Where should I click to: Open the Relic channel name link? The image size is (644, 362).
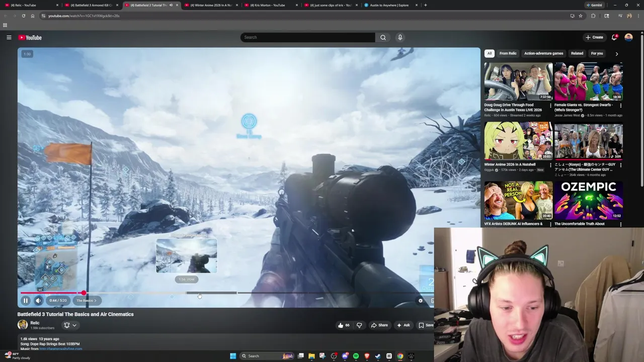pos(35,323)
